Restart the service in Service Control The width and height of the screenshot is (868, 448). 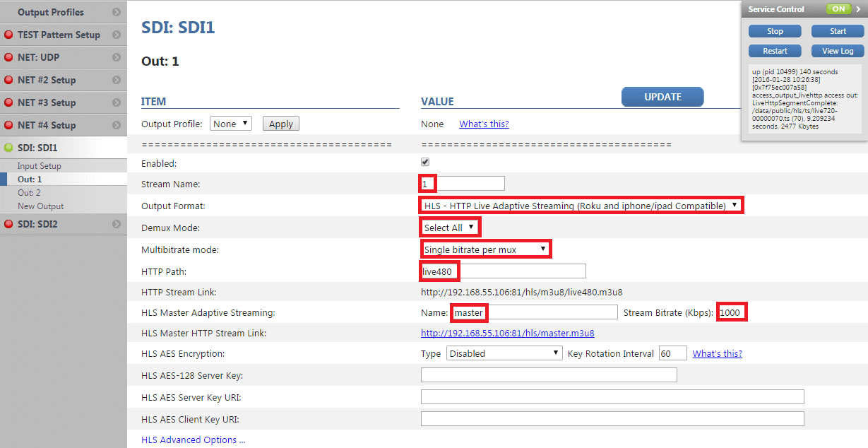click(775, 51)
